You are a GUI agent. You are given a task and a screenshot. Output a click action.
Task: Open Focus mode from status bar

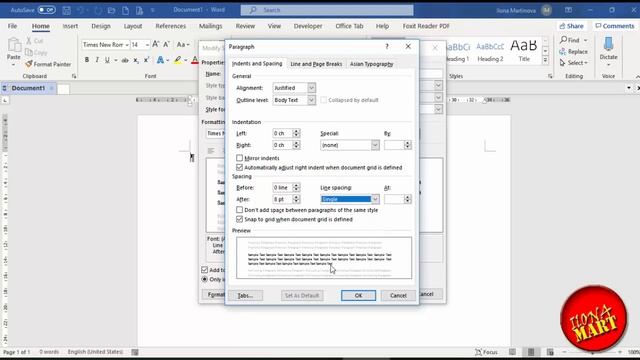tap(487, 352)
